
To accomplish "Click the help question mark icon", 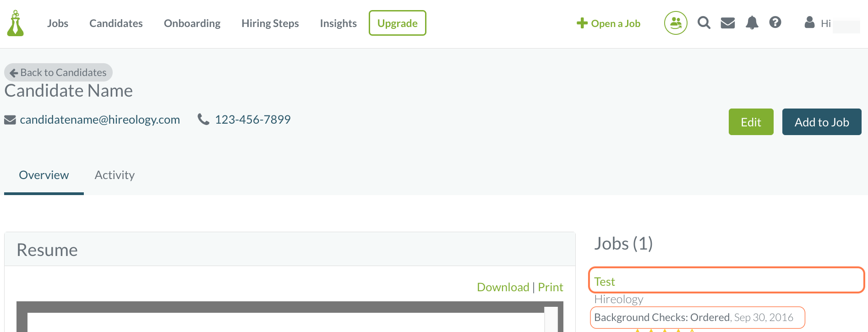I will (x=775, y=22).
